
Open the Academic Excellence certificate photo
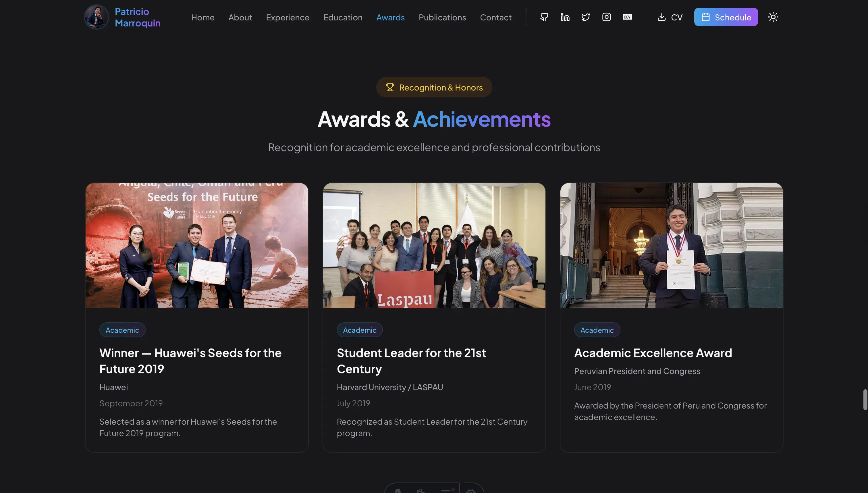click(x=671, y=245)
